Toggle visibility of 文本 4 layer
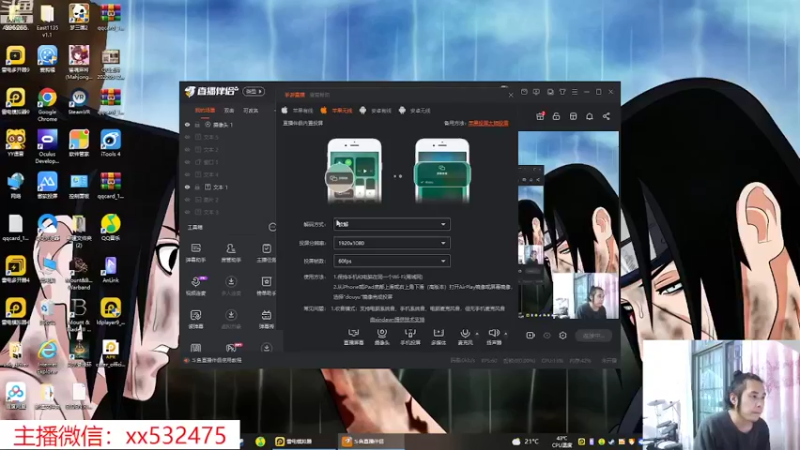This screenshot has height=450, width=800. 187,174
